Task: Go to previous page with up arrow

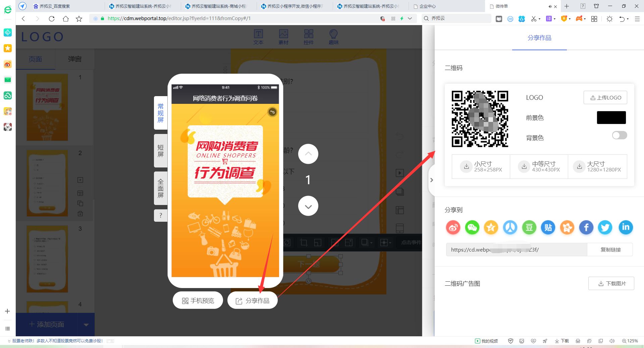Action: click(308, 154)
